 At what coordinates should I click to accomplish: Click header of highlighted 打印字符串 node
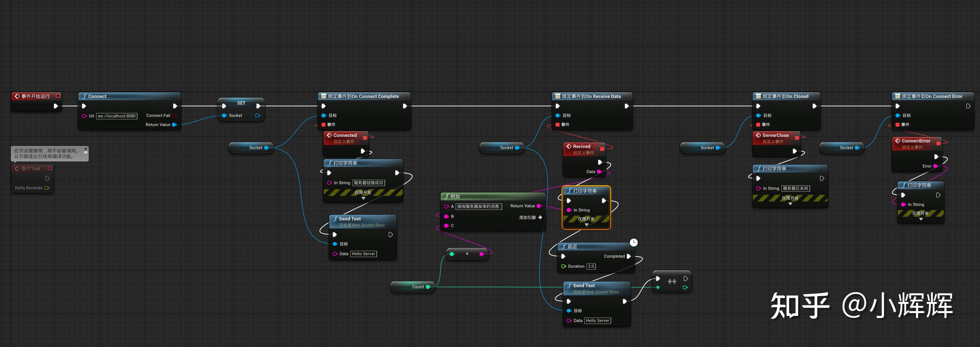(586, 191)
